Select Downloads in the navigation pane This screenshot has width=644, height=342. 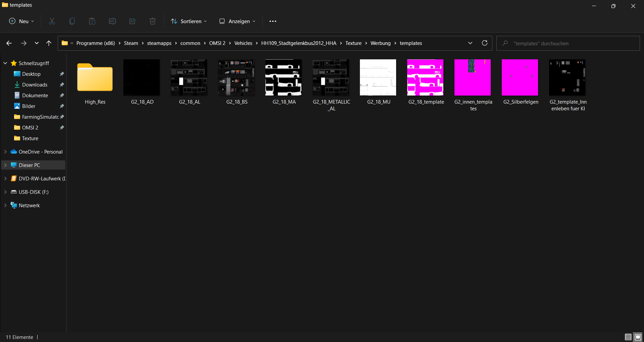point(35,84)
